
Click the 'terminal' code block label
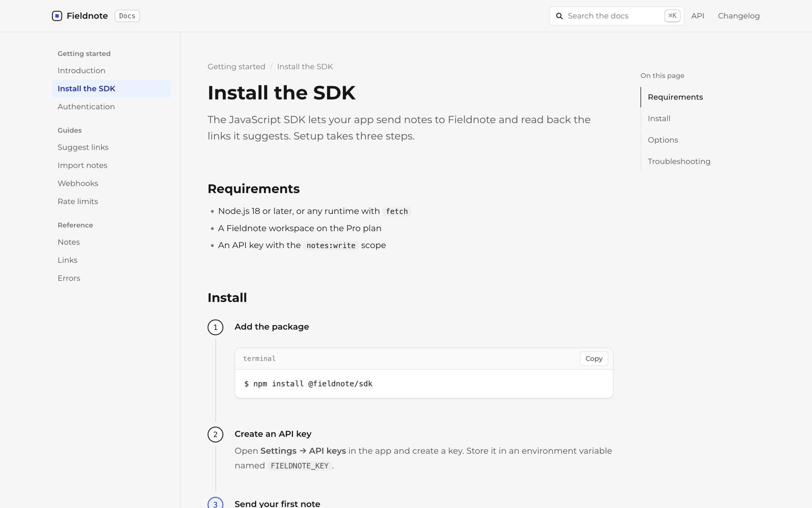[259, 359]
